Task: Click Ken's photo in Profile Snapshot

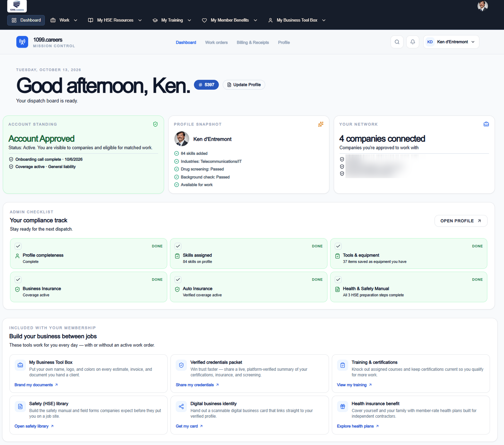Action: [x=182, y=139]
